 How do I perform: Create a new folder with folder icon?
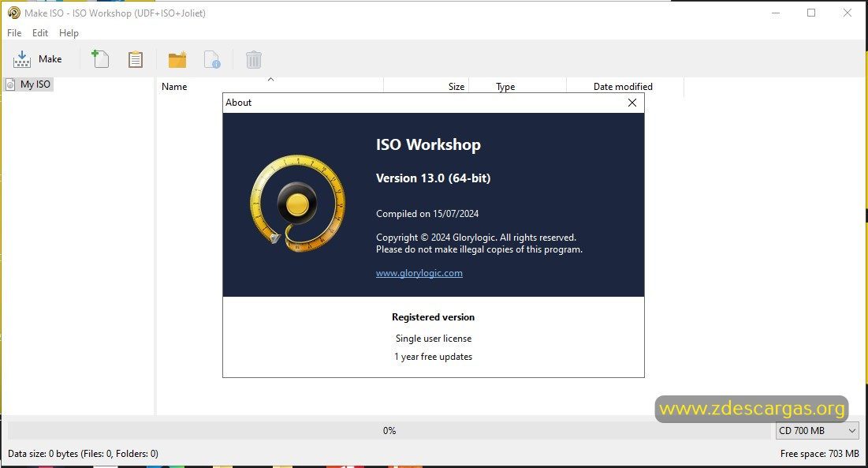[177, 58]
